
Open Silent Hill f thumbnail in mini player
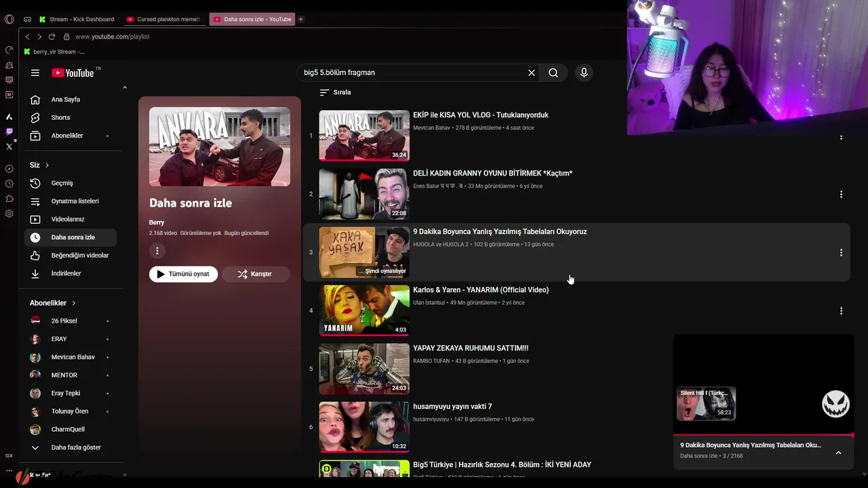tap(706, 403)
